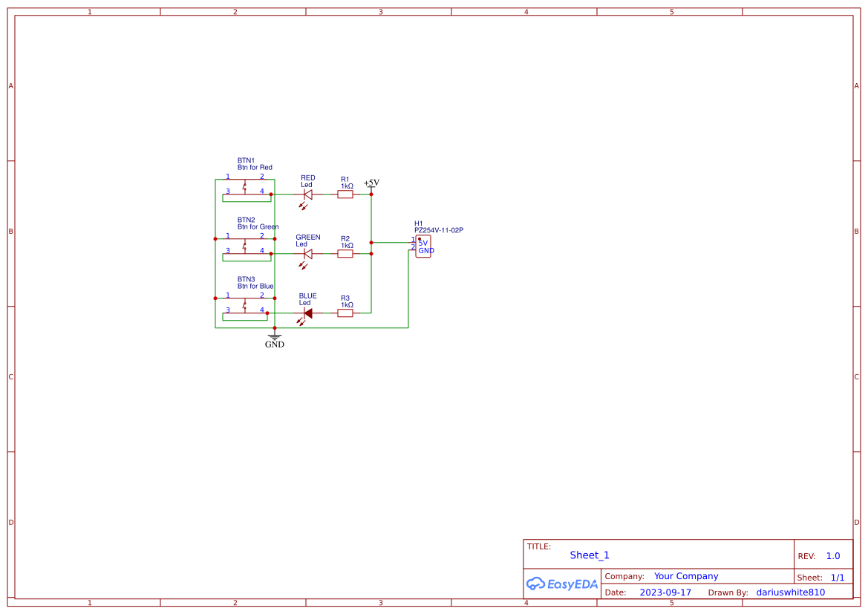Toggle the BTN1 pushbutton switch

tap(245, 188)
